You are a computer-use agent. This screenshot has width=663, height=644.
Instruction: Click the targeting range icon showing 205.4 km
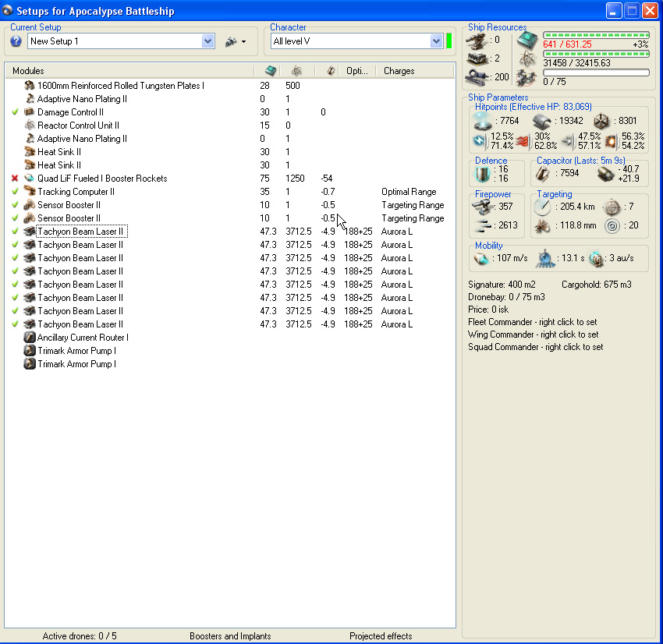point(542,207)
